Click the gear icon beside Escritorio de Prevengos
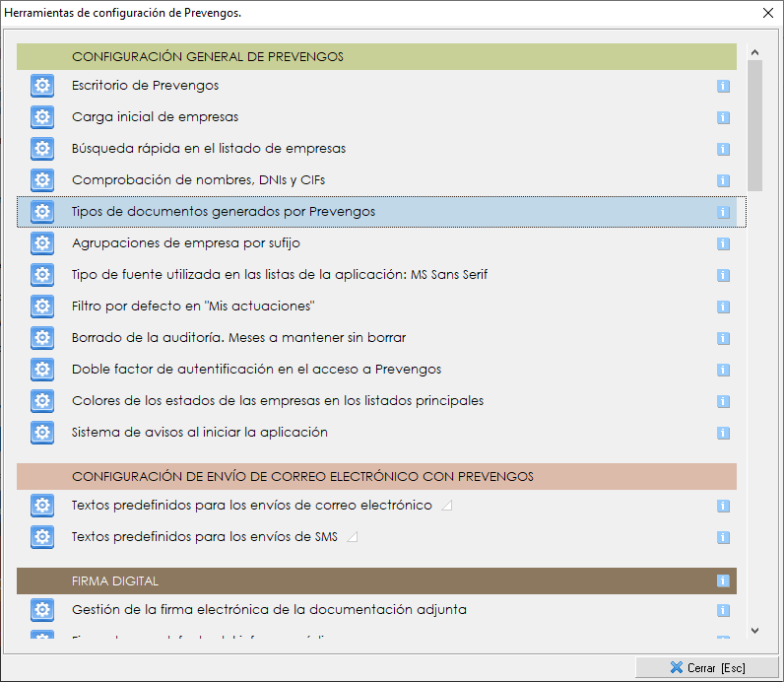 pos(41,86)
